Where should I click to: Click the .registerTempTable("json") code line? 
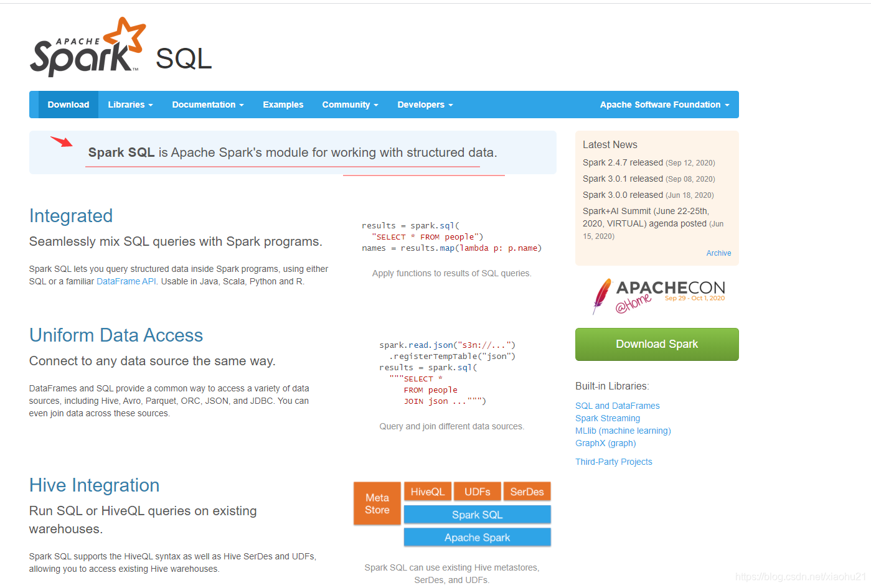point(453,356)
